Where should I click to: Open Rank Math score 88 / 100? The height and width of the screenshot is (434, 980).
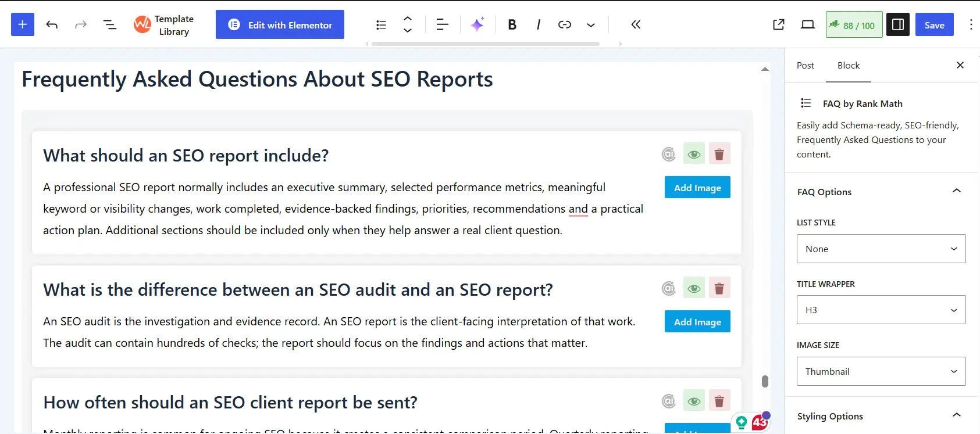click(854, 24)
